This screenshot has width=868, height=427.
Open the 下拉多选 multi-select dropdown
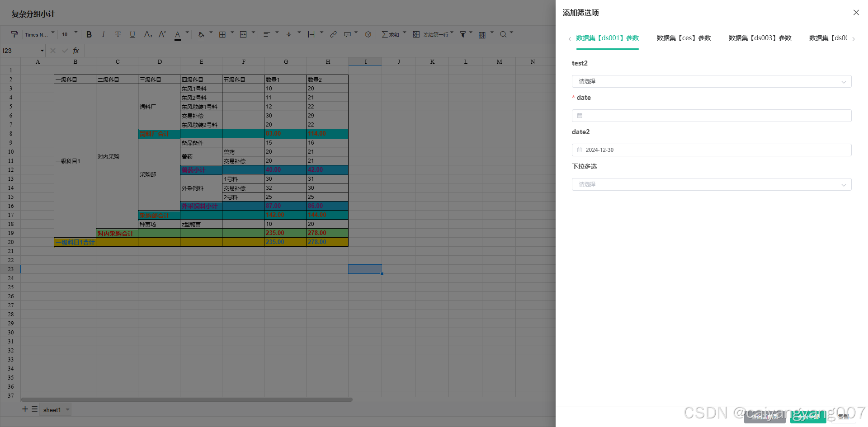[712, 184]
